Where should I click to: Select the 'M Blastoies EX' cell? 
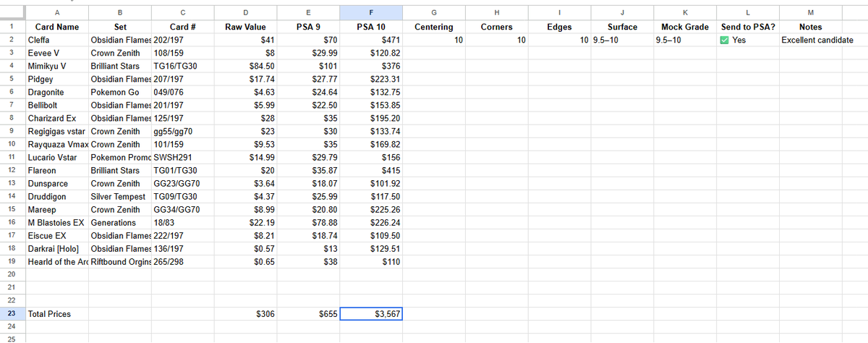pos(56,223)
